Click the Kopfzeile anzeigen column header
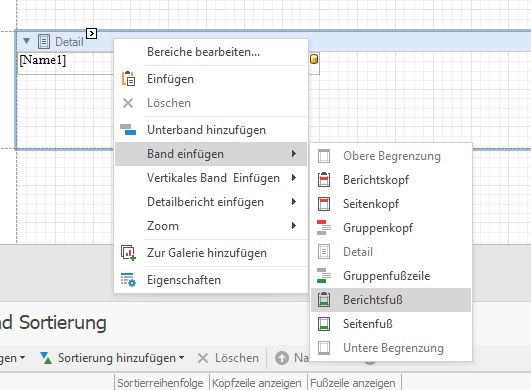Viewport: 531px width, 390px height. tap(258, 383)
